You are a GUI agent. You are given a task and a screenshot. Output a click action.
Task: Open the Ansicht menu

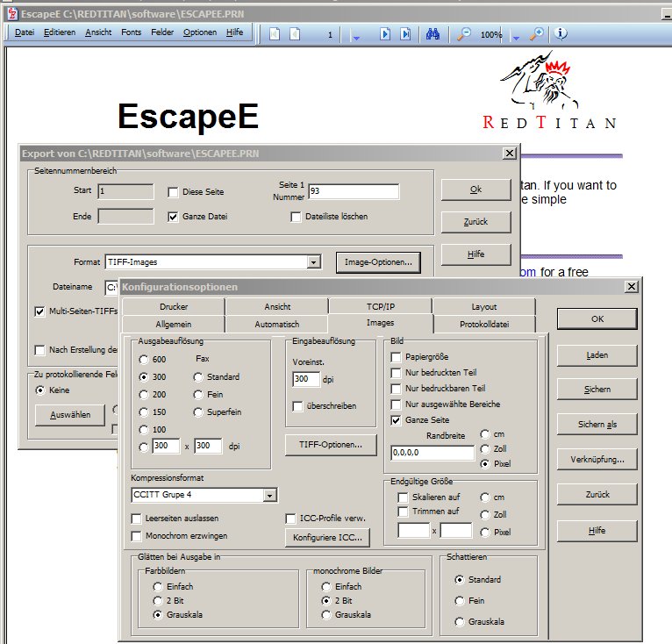(98, 32)
